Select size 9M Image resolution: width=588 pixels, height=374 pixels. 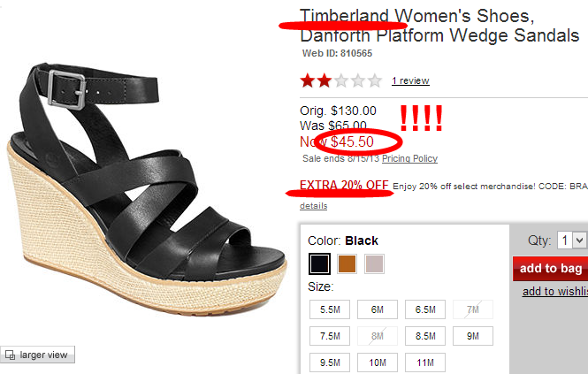473,336
